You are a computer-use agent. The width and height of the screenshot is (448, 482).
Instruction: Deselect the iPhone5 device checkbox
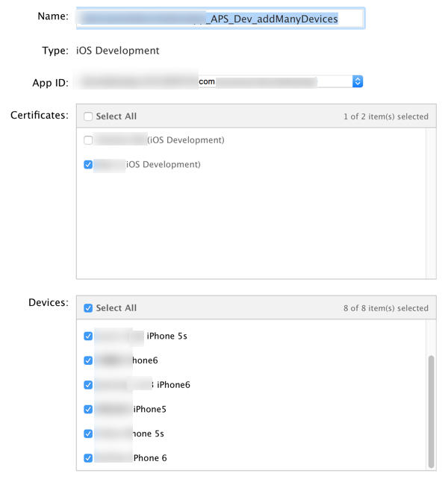(89, 409)
